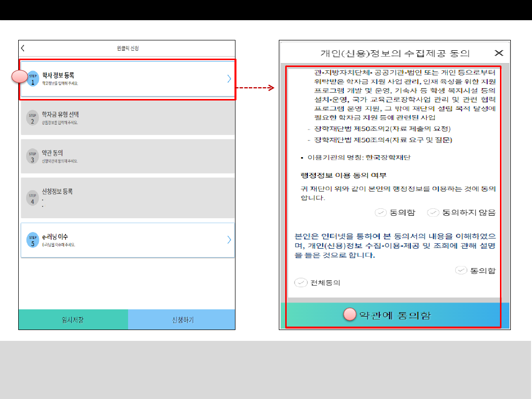Click the red marker beside 약관에 동의함
The height and width of the screenshot is (399, 532).
click(350, 314)
